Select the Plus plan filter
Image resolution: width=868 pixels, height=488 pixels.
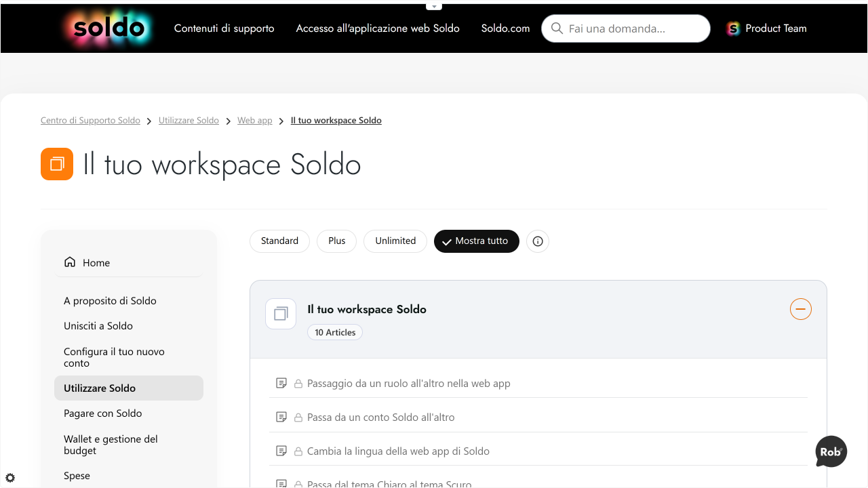[337, 241]
